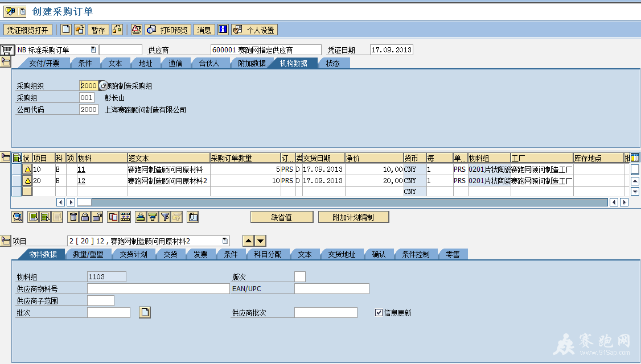This screenshot has height=364, width=641.
Task: Click the 凭证概览打开 button
Action: click(x=27, y=30)
